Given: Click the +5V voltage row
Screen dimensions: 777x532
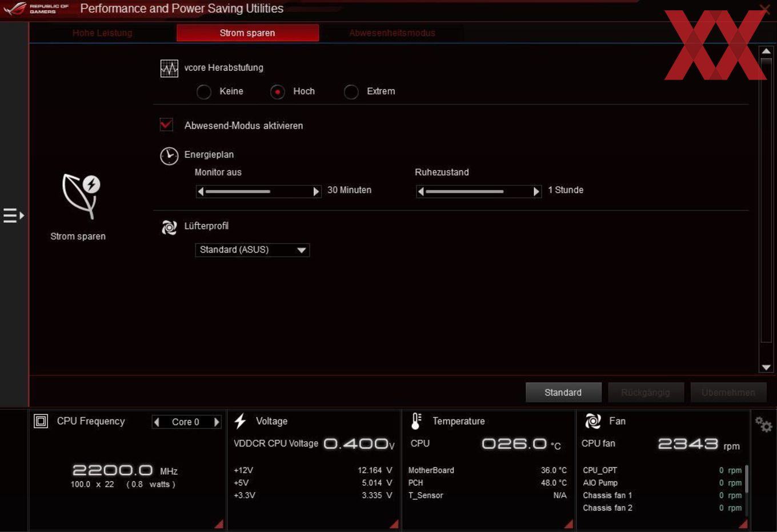Looking at the screenshot, I should pos(313,483).
